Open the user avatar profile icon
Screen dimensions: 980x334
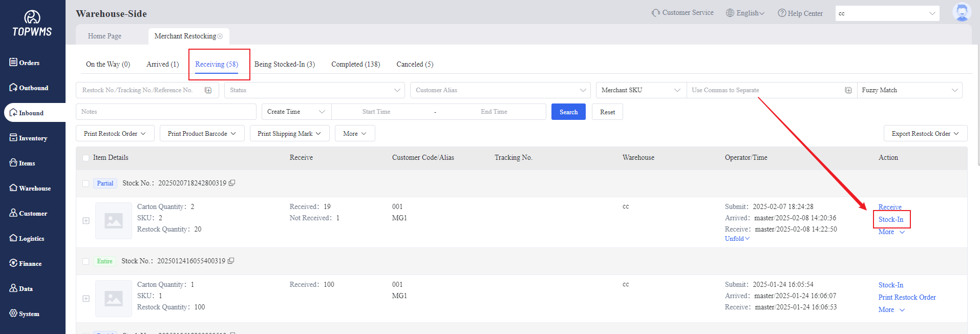tap(961, 12)
